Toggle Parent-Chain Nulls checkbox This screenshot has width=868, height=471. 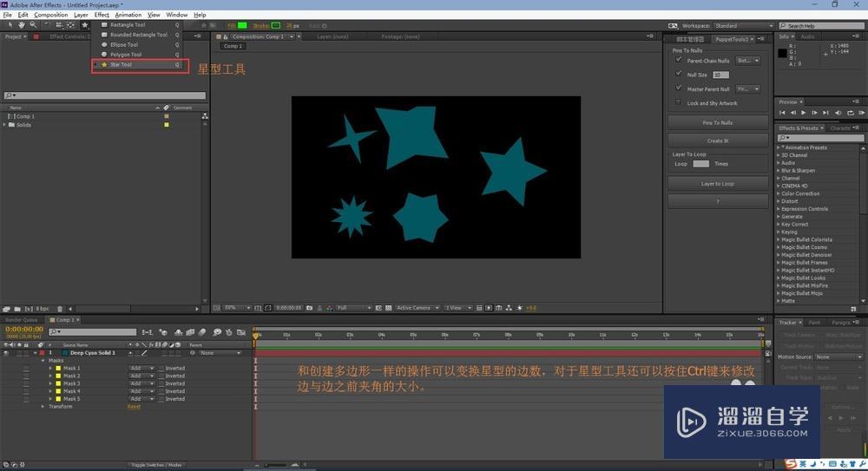pos(679,60)
